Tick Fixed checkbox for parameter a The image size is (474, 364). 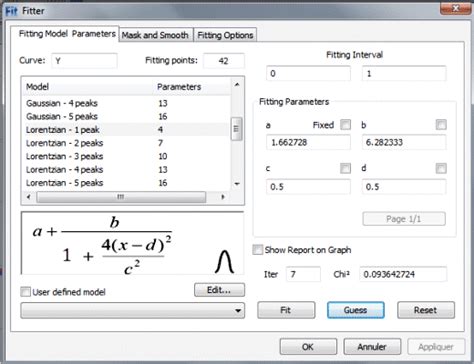click(346, 125)
